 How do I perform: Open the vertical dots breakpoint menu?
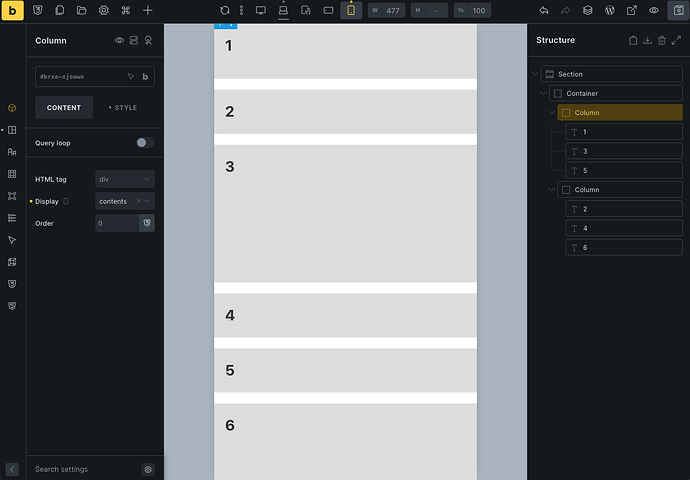pos(242,10)
